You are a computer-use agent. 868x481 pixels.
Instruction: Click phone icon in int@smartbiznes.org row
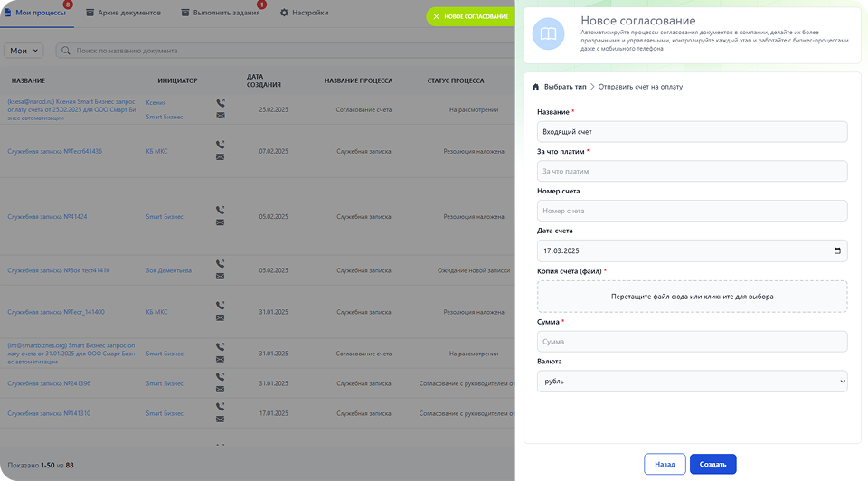(221, 346)
